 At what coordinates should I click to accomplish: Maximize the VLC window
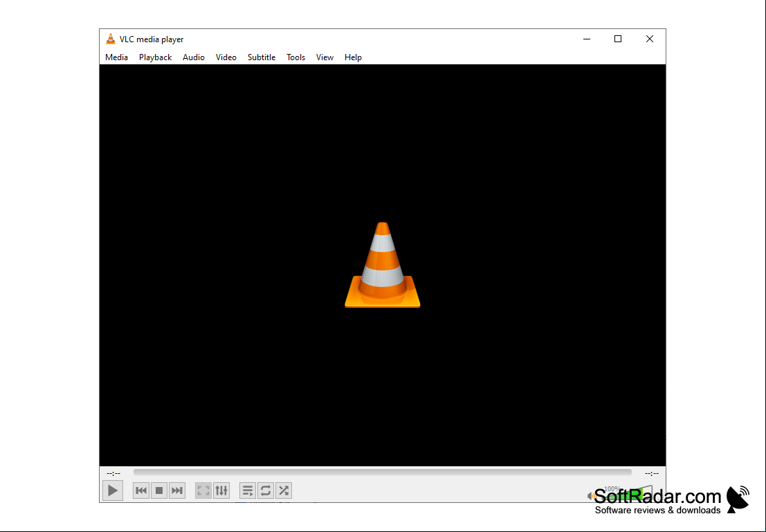pyautogui.click(x=618, y=39)
